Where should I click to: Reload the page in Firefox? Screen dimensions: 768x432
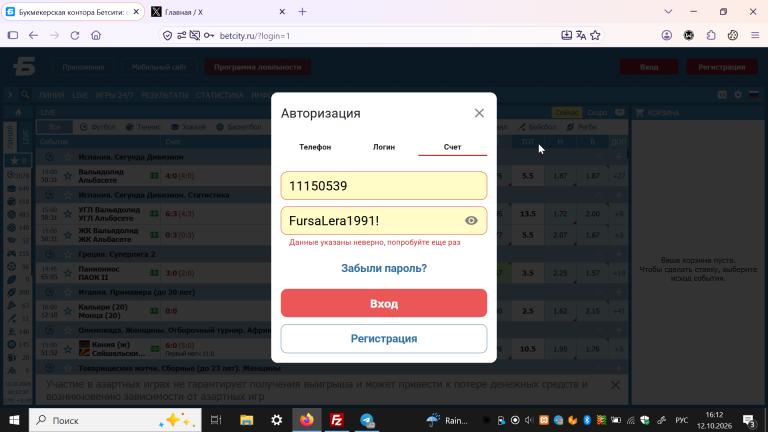click(x=75, y=35)
